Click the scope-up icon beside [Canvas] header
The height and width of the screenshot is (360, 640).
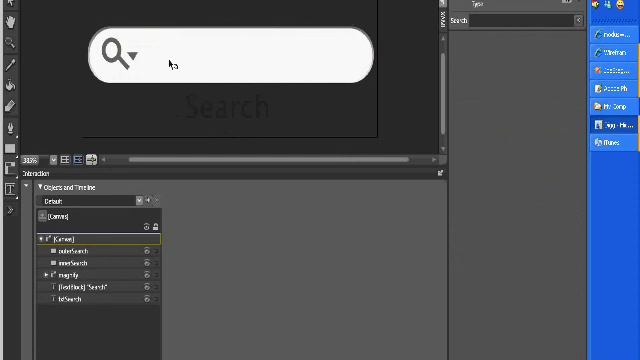click(x=42, y=216)
